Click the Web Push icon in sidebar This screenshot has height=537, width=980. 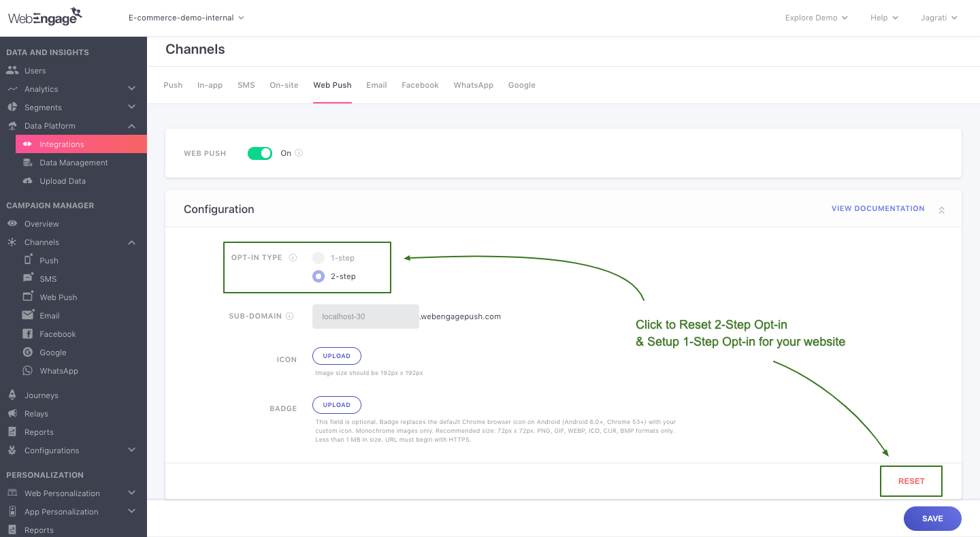28,296
